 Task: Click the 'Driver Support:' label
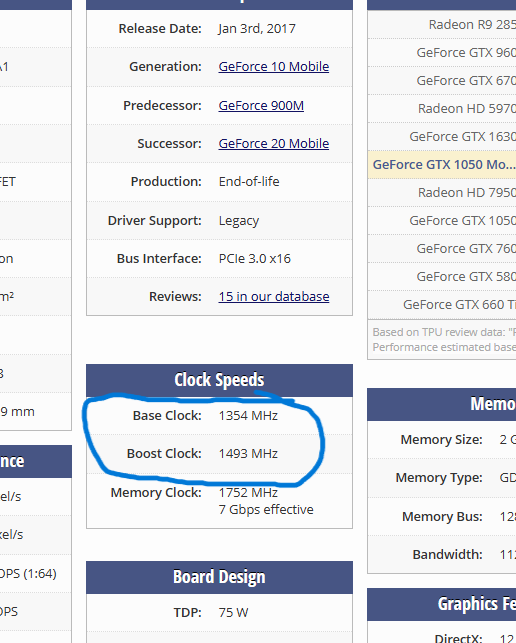point(155,221)
